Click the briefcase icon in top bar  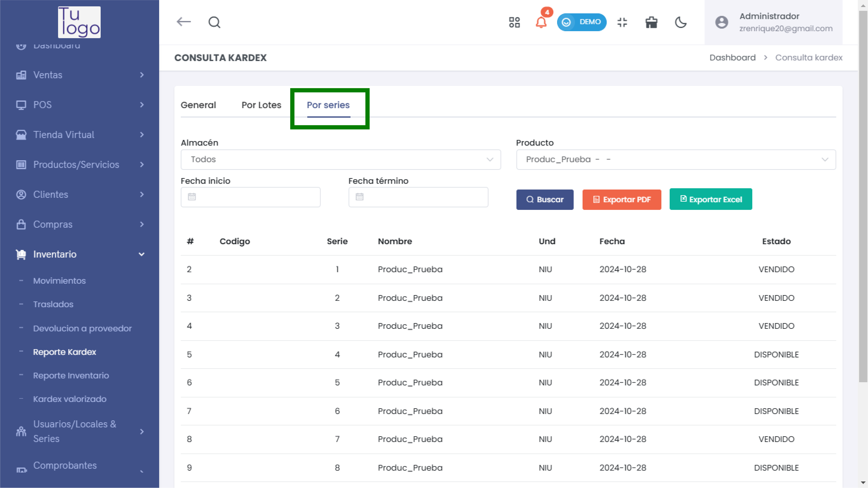(651, 22)
